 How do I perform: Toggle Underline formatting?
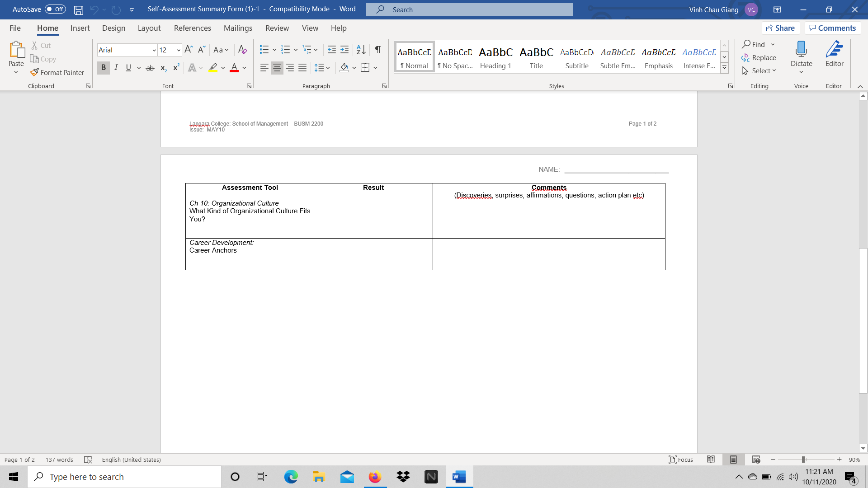128,68
